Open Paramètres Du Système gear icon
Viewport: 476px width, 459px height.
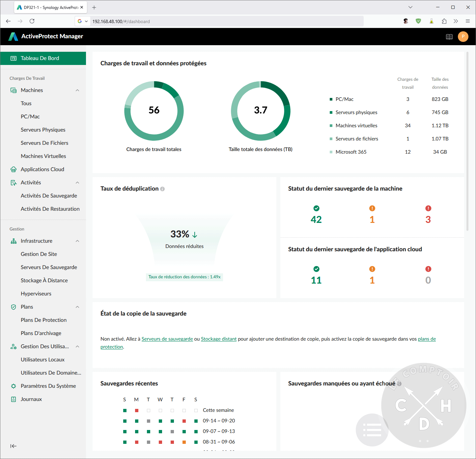14,386
